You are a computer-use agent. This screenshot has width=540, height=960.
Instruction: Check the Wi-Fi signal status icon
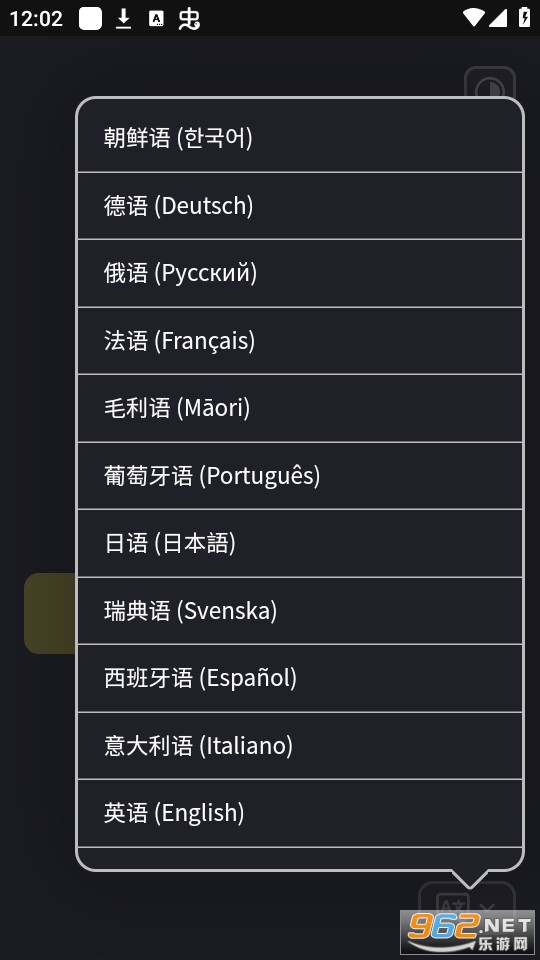click(473, 18)
